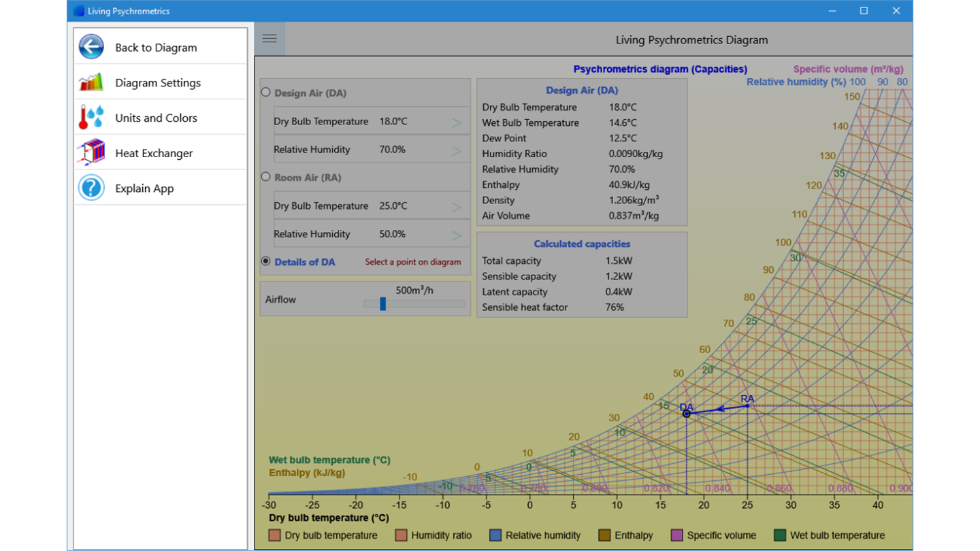Click the 'Design Air (DA)' option label

click(310, 93)
